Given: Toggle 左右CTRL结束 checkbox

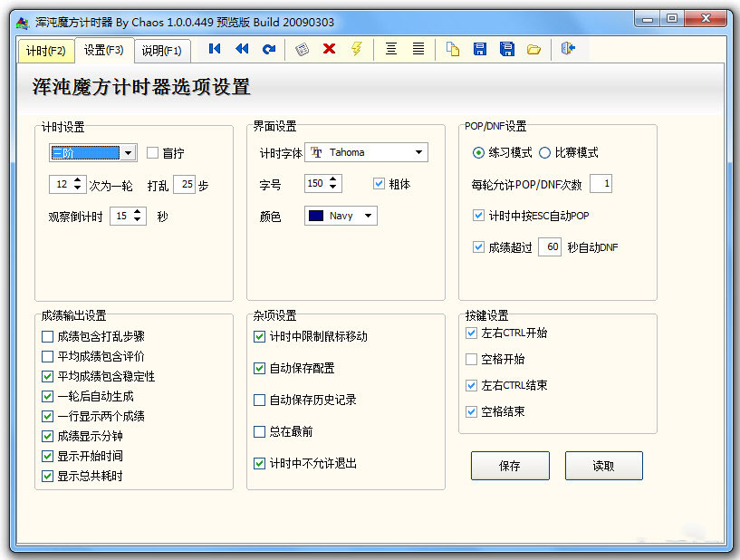Looking at the screenshot, I should click(x=471, y=385).
